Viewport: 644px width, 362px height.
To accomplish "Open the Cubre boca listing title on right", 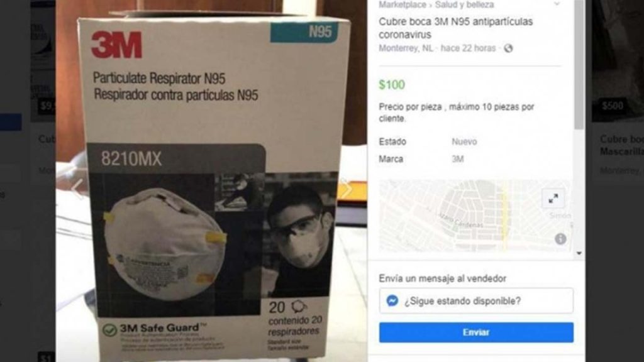I will [622, 145].
